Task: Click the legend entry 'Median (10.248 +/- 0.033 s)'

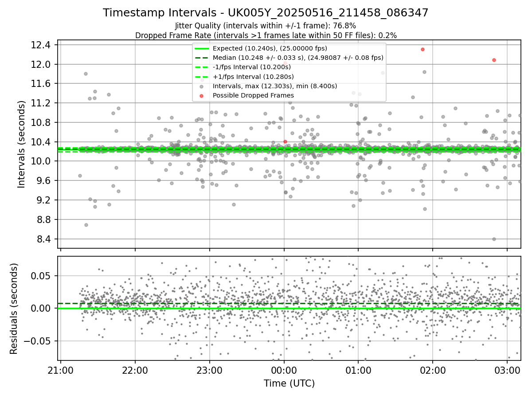Action: click(x=298, y=58)
